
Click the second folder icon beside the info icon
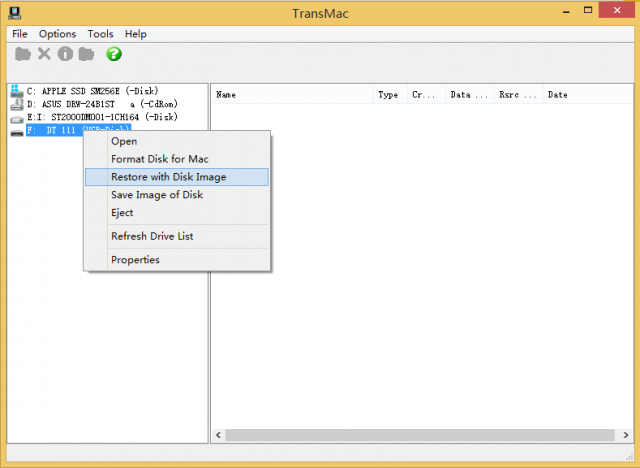pyautogui.click(x=86, y=54)
